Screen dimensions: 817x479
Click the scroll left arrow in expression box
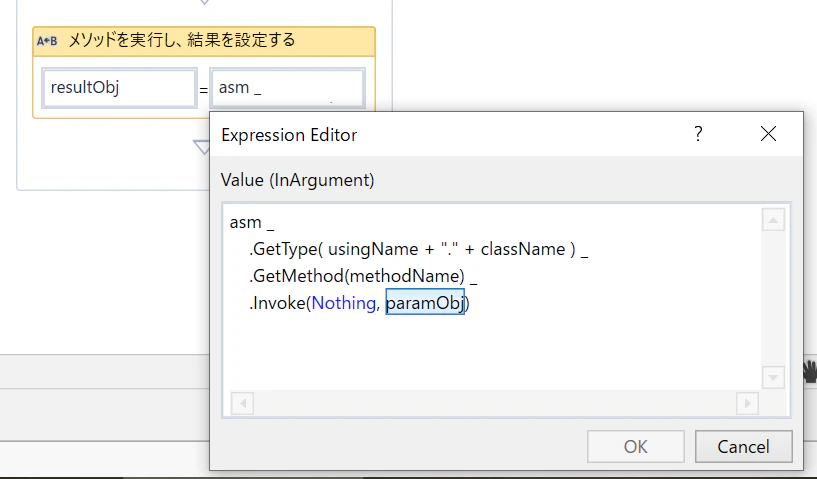[242, 403]
